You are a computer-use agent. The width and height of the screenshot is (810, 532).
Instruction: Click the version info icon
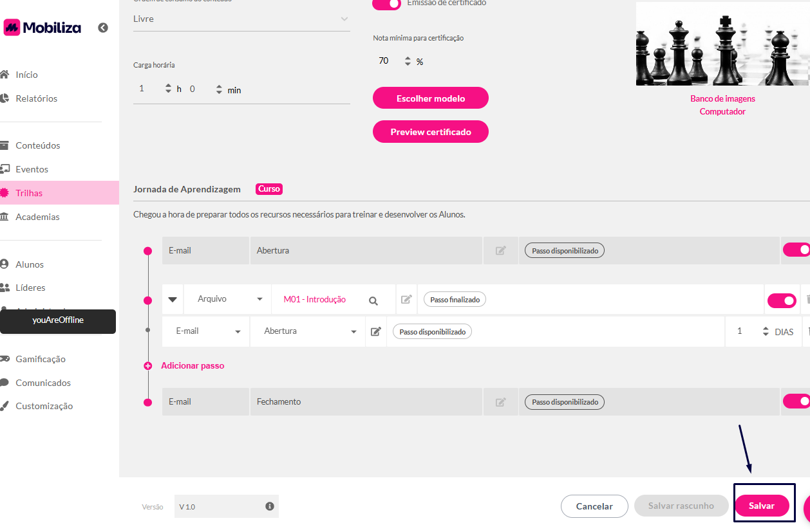tap(270, 506)
